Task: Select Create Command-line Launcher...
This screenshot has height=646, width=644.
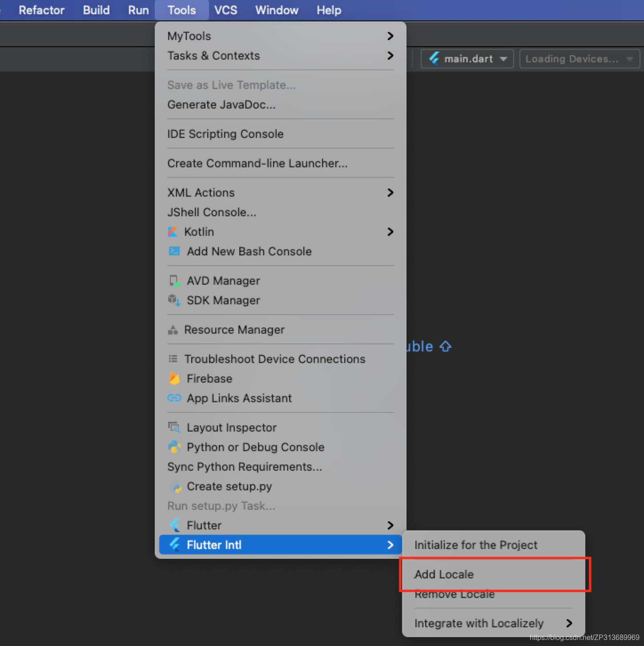Action: (x=281, y=163)
